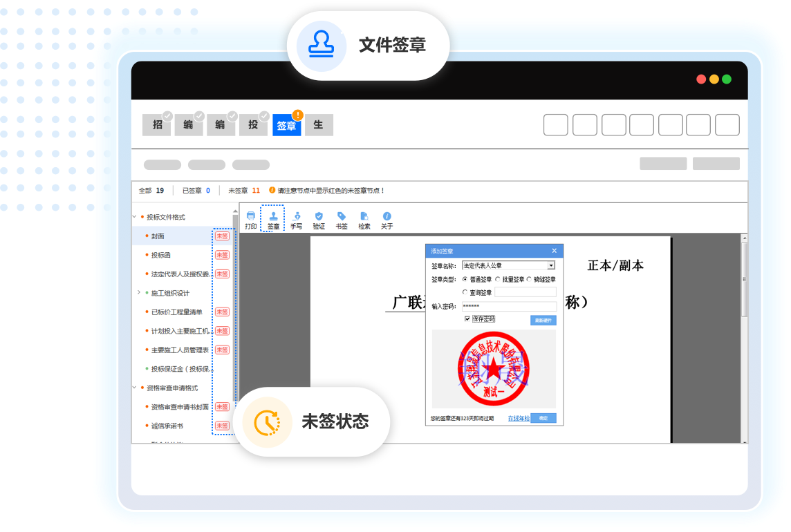Click the 检索 search icon
791x532 pixels.
(x=364, y=217)
